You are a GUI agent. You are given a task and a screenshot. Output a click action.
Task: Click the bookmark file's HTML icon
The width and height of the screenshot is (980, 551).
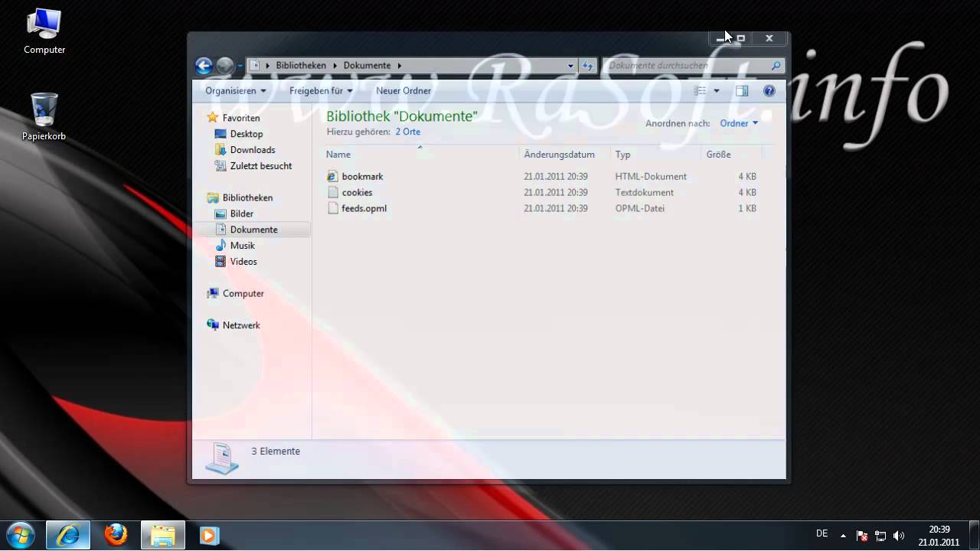coord(332,177)
